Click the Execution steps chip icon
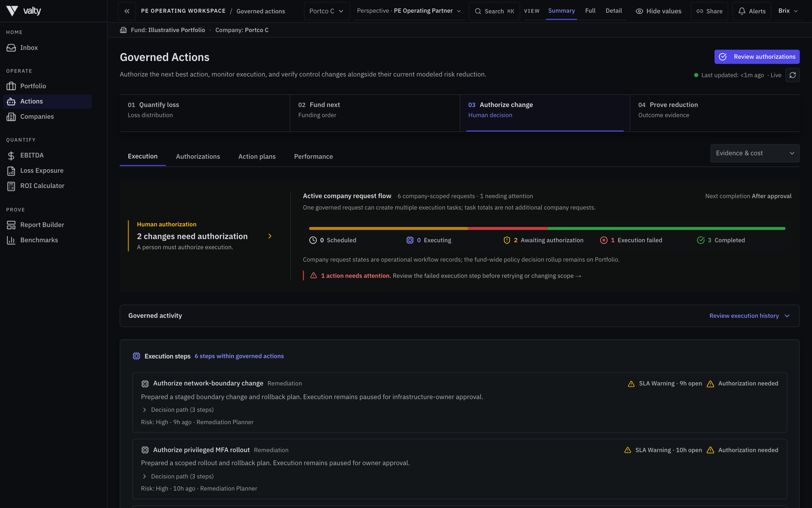812x508 pixels. (136, 356)
